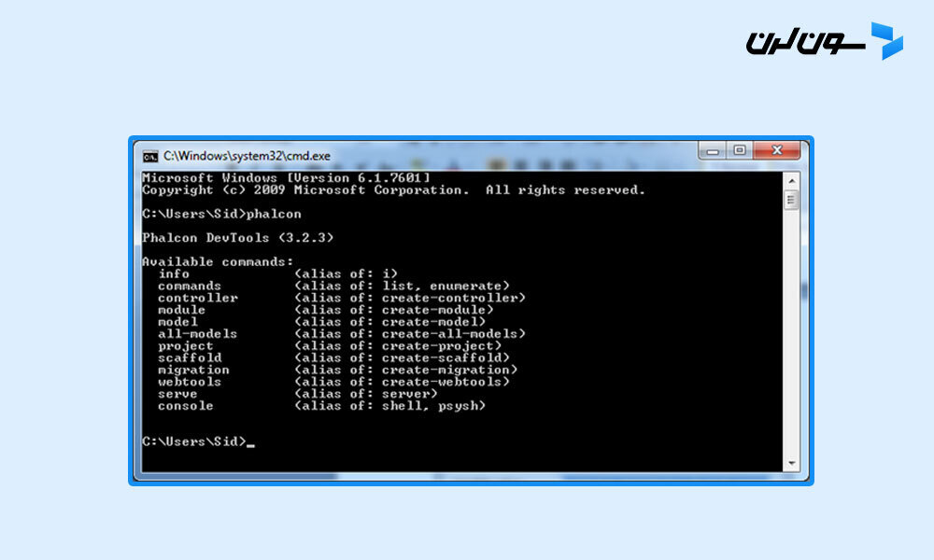Viewport: 934px width, 560px height.
Task: Click '(alias of: shell, psysh)' text
Action: tap(390, 406)
